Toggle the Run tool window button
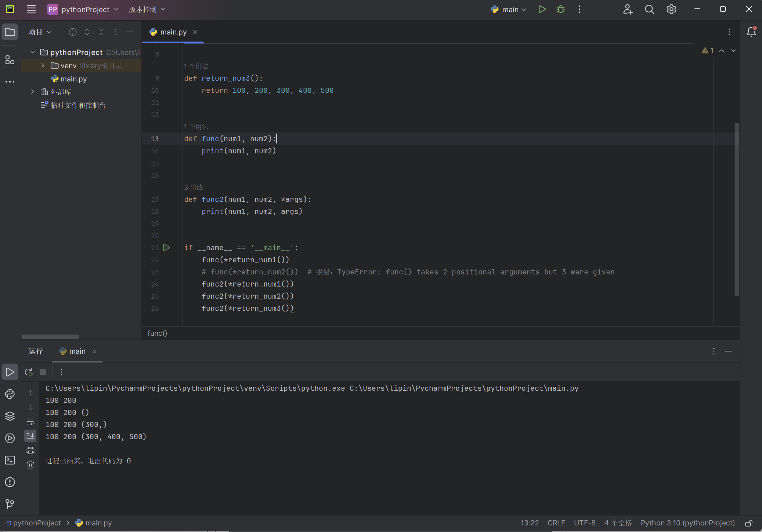Screen dimensions: 762x532 (x=10, y=372)
